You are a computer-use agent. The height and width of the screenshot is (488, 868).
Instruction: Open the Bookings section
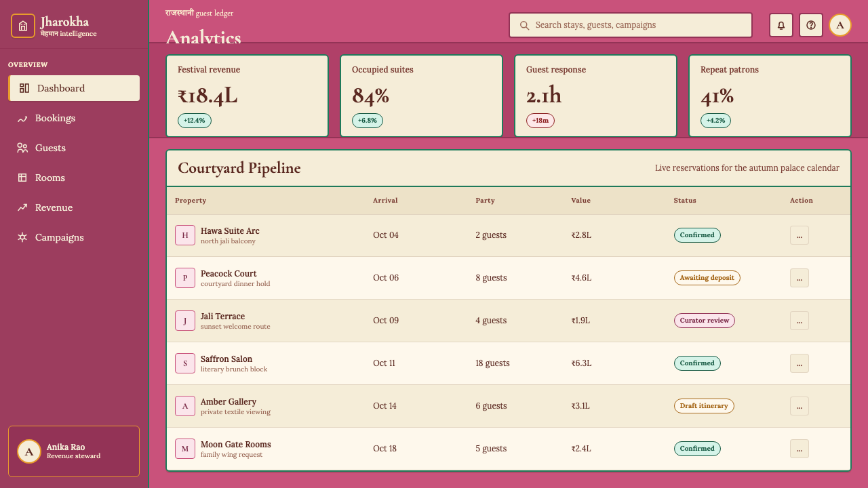pyautogui.click(x=74, y=118)
